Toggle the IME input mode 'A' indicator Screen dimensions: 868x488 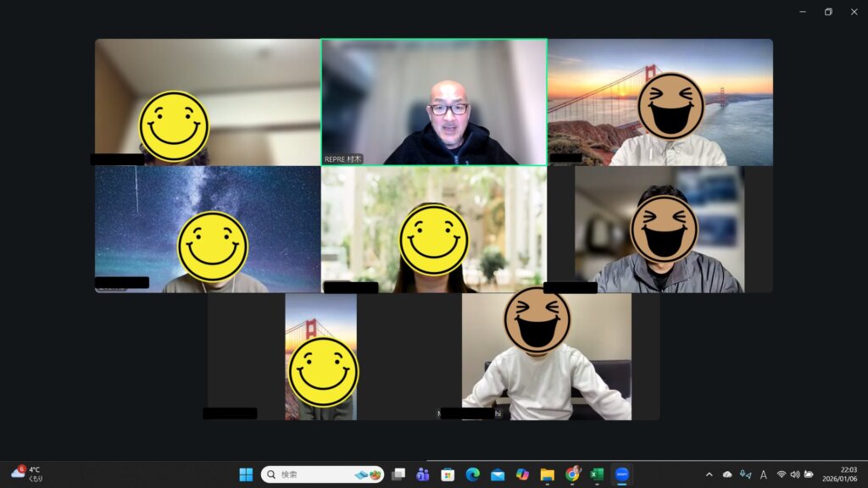(x=764, y=474)
